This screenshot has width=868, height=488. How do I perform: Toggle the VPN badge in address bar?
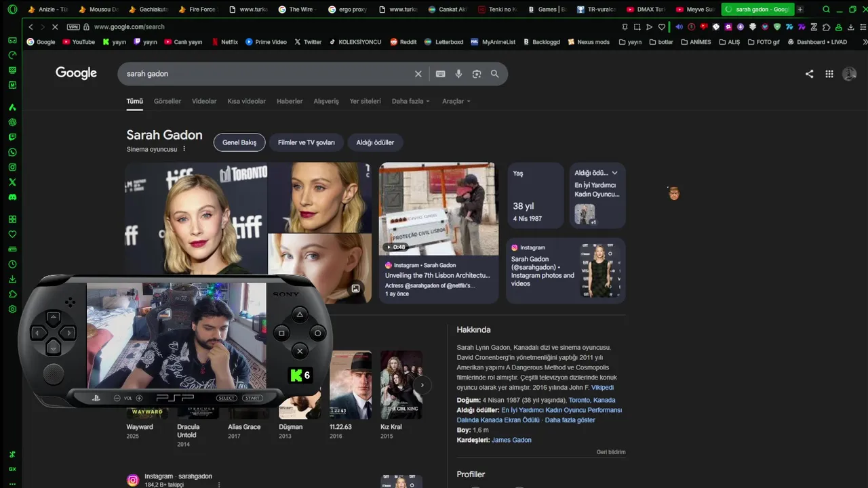point(73,26)
